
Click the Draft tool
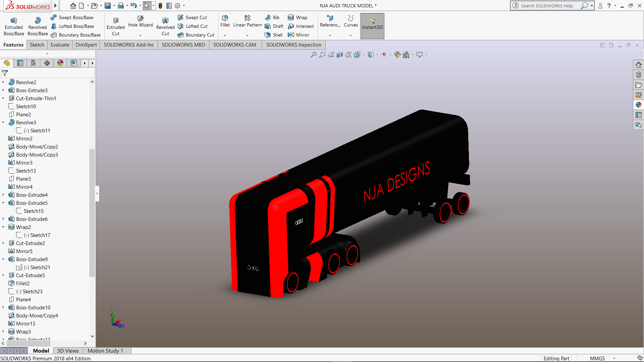(274, 26)
